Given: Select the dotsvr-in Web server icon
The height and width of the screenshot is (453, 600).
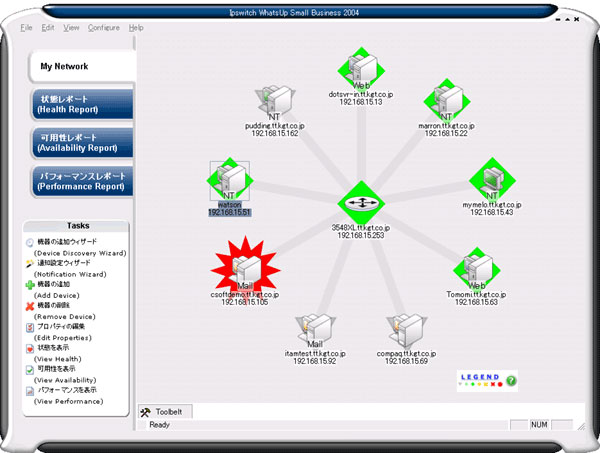Looking at the screenshot, I should (361, 69).
